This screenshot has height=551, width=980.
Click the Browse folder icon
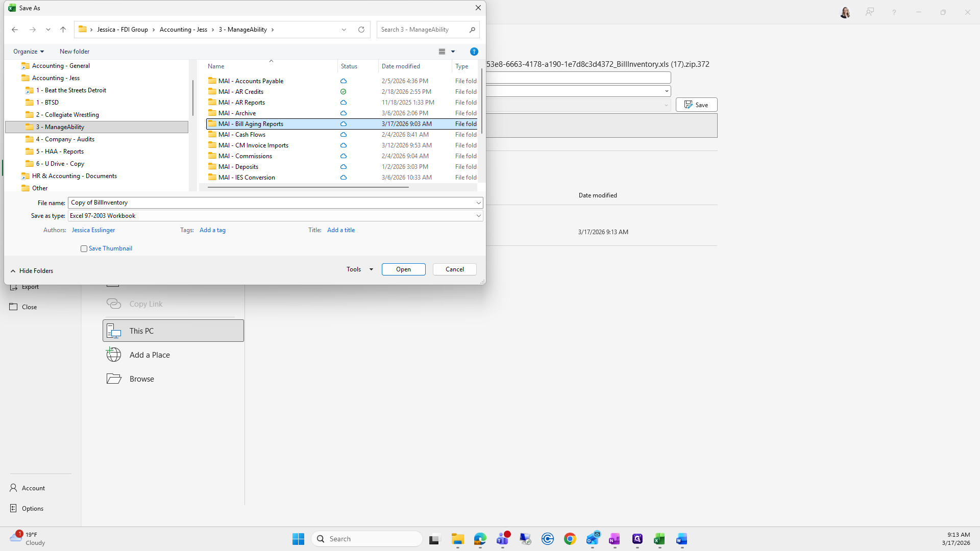point(114,379)
